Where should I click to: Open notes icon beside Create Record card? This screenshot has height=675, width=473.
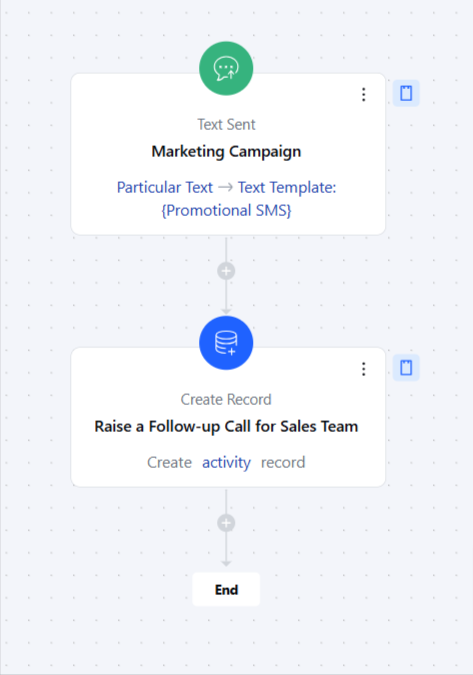[x=406, y=368]
